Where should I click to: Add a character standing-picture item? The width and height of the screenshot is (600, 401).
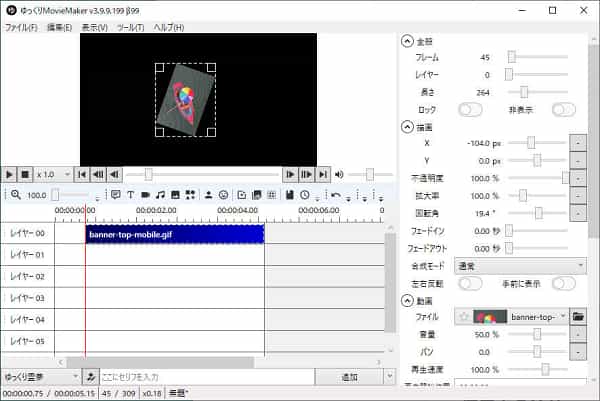209,195
